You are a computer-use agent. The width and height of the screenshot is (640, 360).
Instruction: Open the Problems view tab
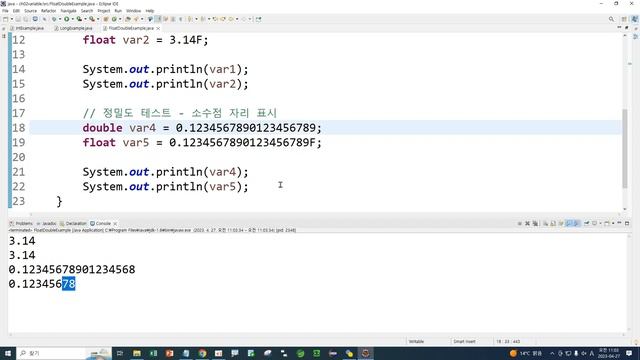pos(21,223)
